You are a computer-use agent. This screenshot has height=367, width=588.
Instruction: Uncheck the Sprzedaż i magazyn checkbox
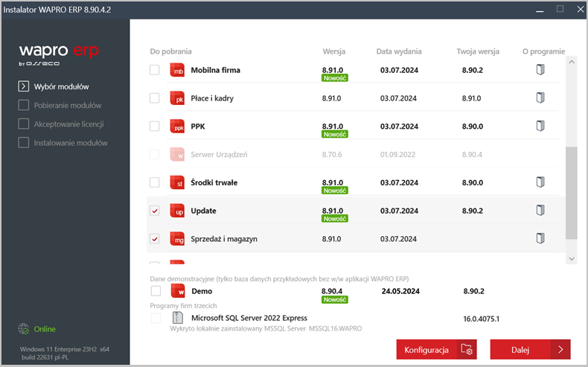(x=155, y=239)
